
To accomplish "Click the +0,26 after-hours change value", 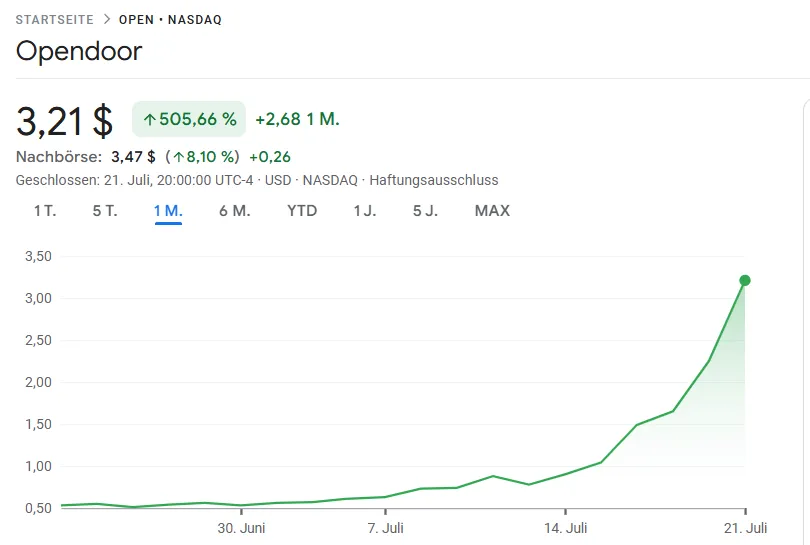I will pyautogui.click(x=270, y=157).
